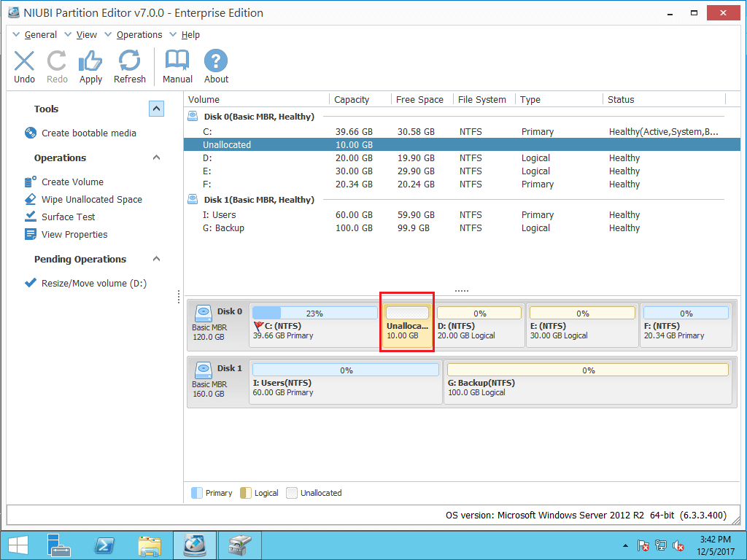747x560 pixels.
Task: Select F: (NTFS) 20.34 GB Primary block
Action: pos(686,326)
